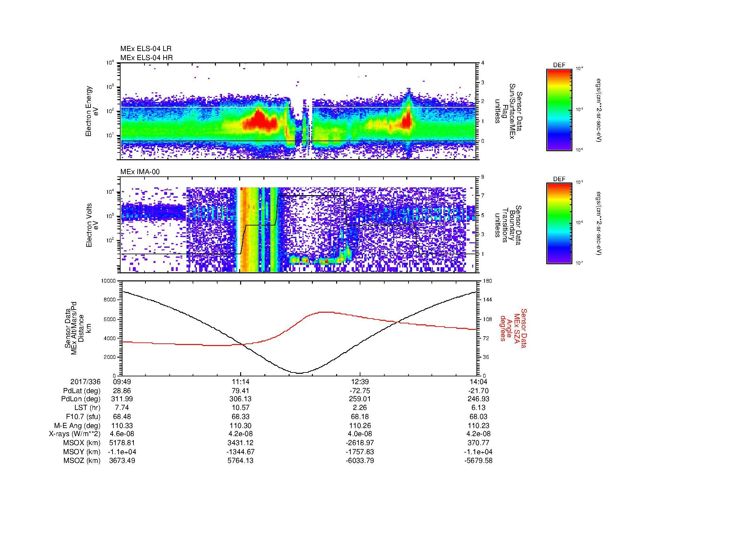The width and height of the screenshot is (756, 534).
Task: Click the 11:14 time tick label
Action: (241, 382)
